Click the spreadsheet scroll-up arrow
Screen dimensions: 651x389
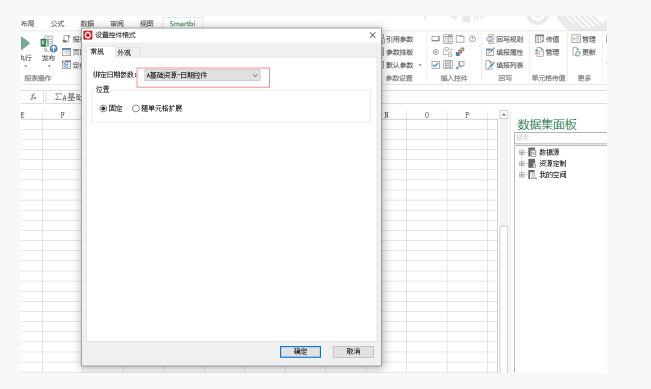coord(504,115)
